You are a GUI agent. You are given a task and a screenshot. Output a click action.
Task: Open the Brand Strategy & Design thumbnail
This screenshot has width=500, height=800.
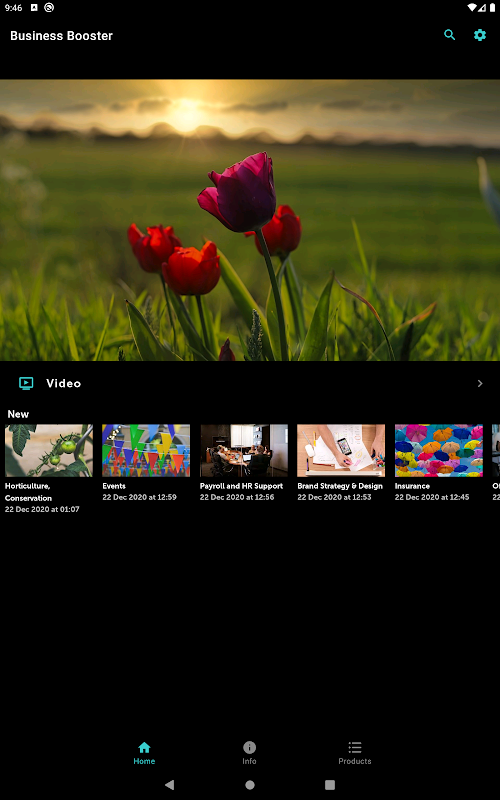coord(341,451)
